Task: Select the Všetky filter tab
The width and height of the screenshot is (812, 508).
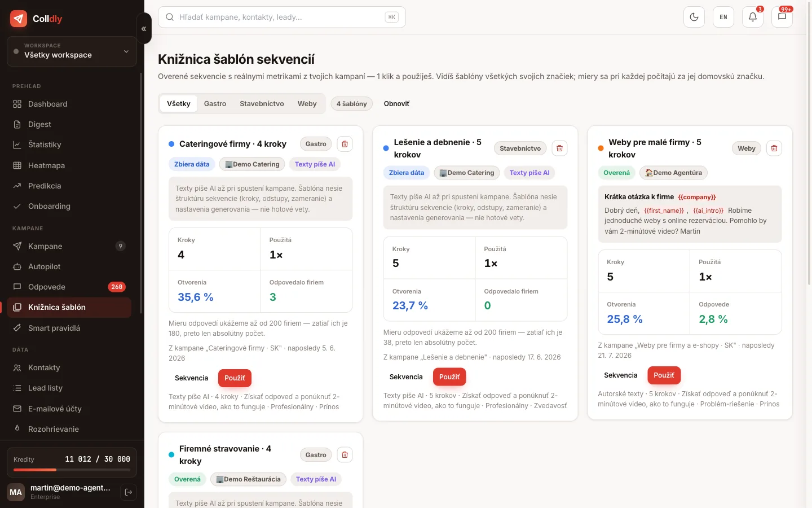Action: pyautogui.click(x=179, y=103)
